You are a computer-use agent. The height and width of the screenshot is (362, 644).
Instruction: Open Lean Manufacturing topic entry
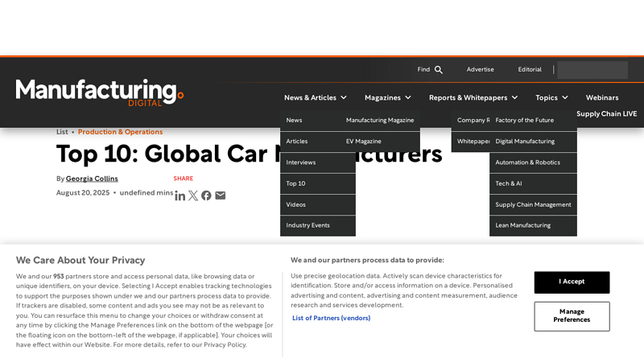pos(533,225)
